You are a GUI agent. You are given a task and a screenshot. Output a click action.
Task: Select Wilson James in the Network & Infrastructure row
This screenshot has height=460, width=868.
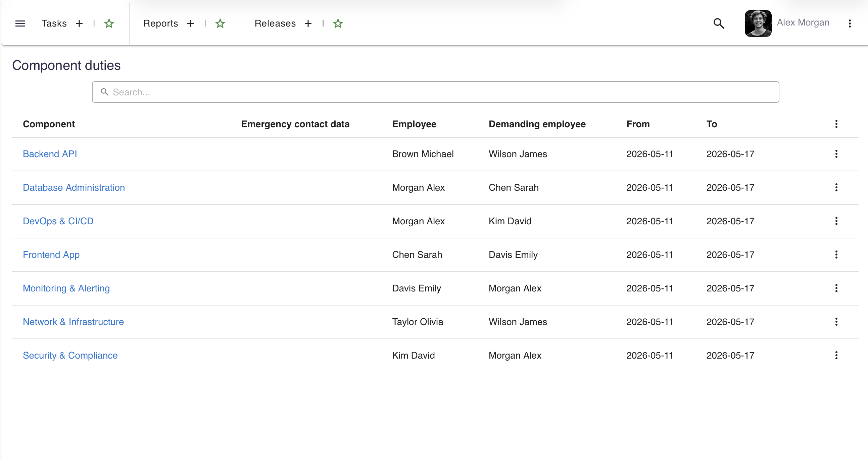tap(518, 321)
